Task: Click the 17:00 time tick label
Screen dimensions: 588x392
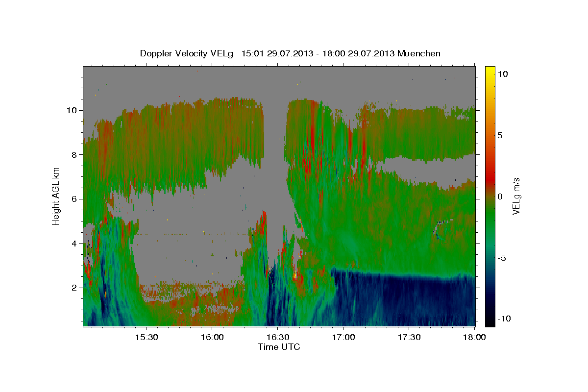Action: click(343, 337)
